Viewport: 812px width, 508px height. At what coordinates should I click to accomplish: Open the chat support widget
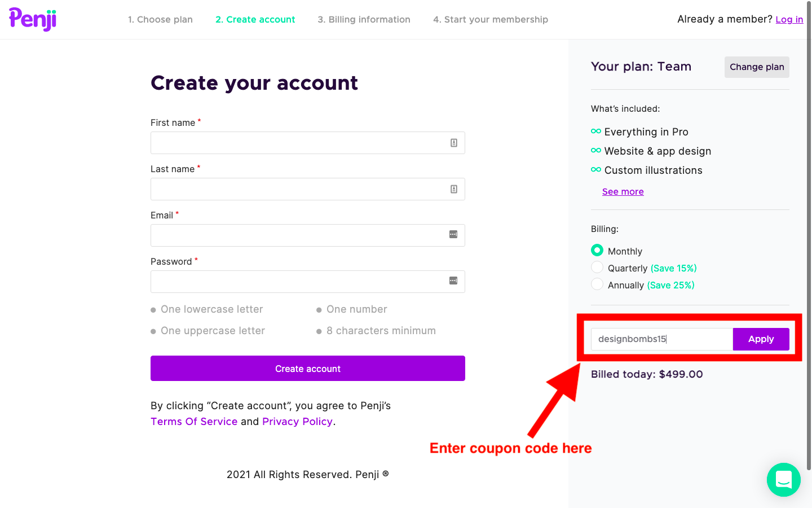pos(783,480)
